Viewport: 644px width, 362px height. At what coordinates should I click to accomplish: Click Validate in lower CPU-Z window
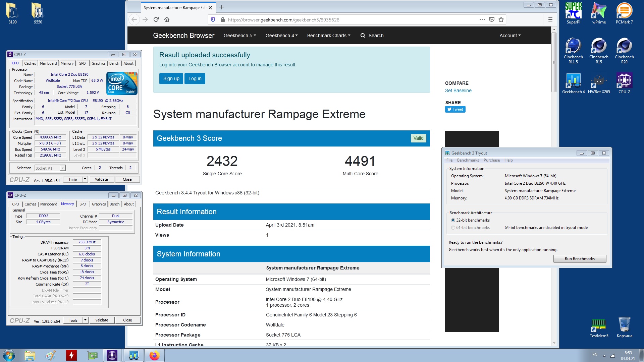(102, 320)
